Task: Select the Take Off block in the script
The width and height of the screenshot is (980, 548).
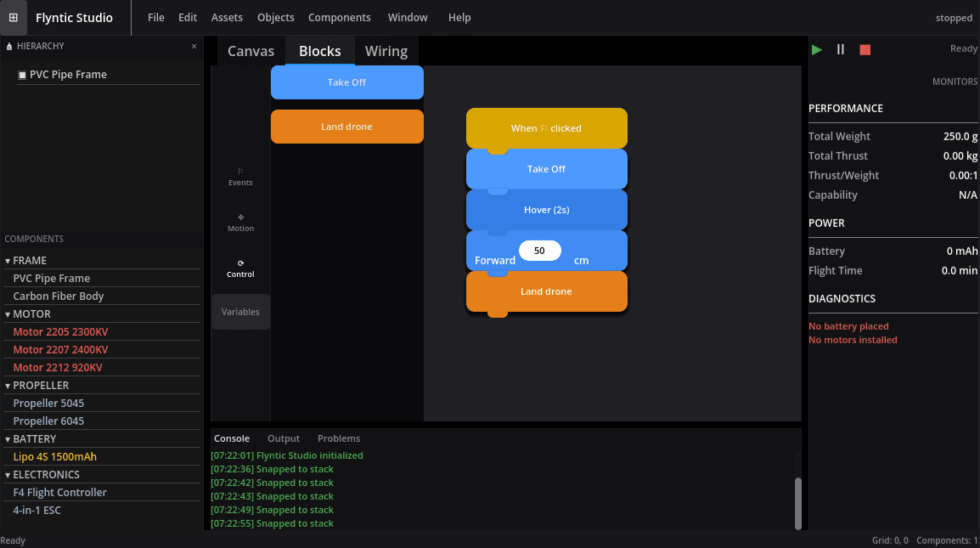Action: tap(547, 169)
